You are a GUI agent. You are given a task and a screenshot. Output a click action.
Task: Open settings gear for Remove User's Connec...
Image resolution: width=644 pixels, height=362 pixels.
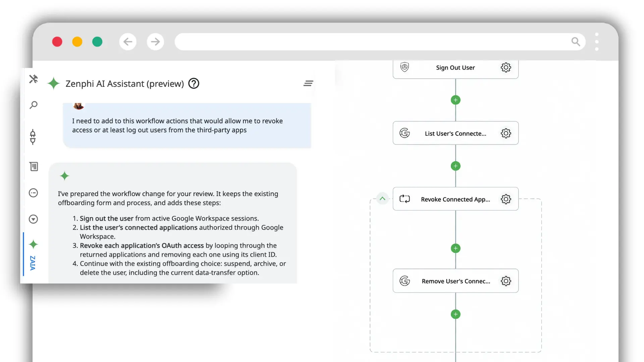pos(506,281)
